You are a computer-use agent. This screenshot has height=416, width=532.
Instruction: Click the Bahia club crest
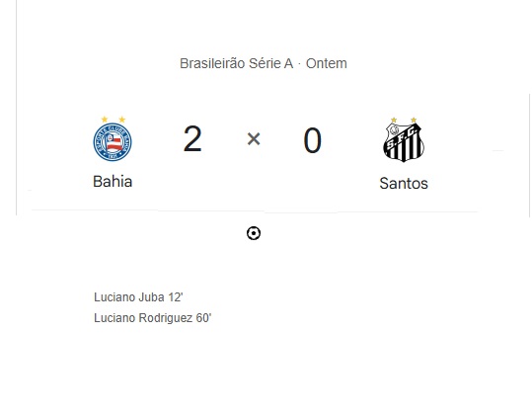point(113,141)
